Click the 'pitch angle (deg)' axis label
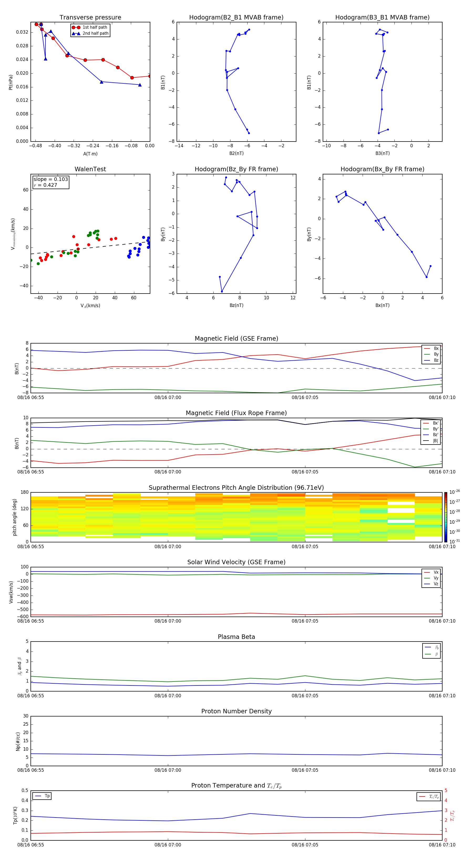 (14, 517)
